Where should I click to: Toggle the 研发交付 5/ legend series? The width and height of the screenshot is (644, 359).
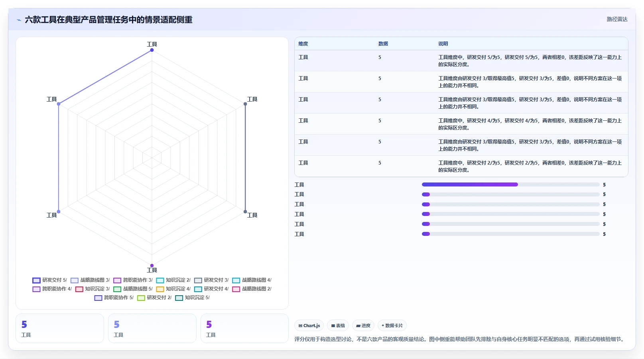[49, 280]
